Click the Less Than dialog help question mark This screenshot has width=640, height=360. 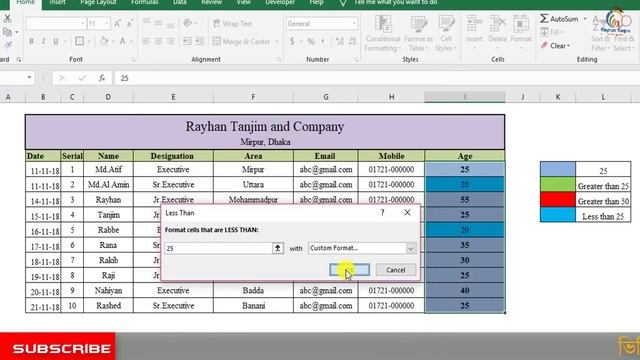[382, 213]
